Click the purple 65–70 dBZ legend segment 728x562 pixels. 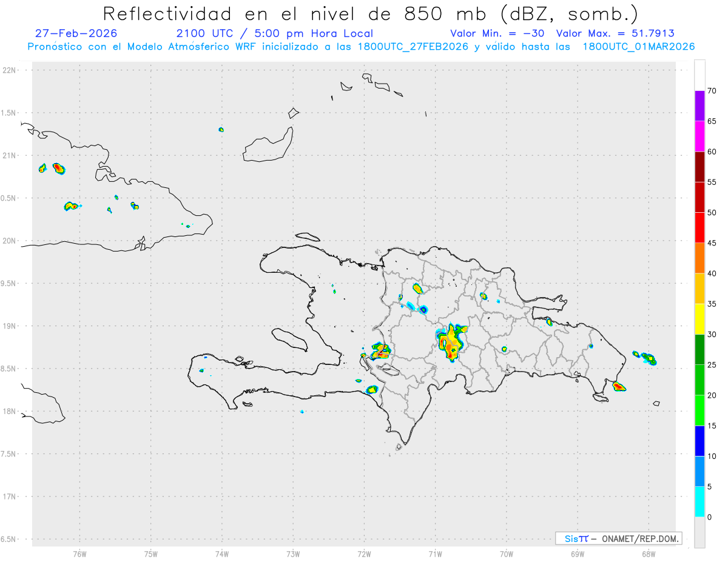699,105
